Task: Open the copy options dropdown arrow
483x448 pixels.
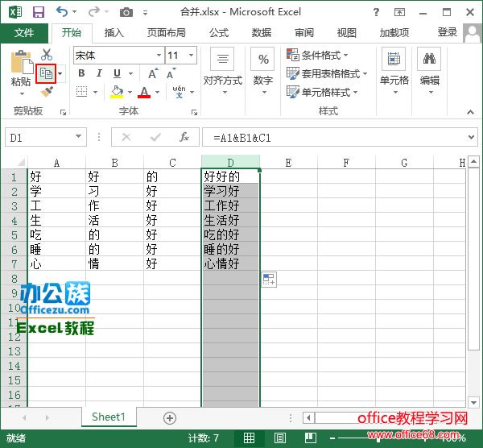Action: click(60, 73)
